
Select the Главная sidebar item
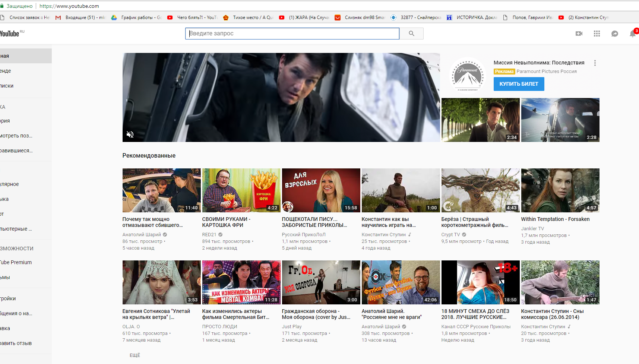[x=26, y=56]
